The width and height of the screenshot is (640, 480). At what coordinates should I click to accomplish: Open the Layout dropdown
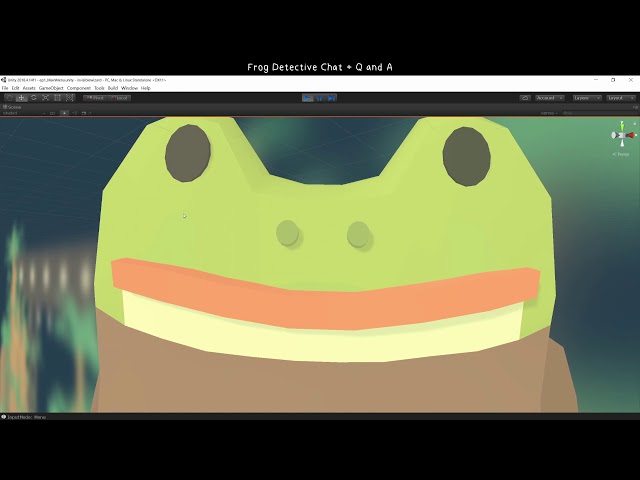point(621,98)
